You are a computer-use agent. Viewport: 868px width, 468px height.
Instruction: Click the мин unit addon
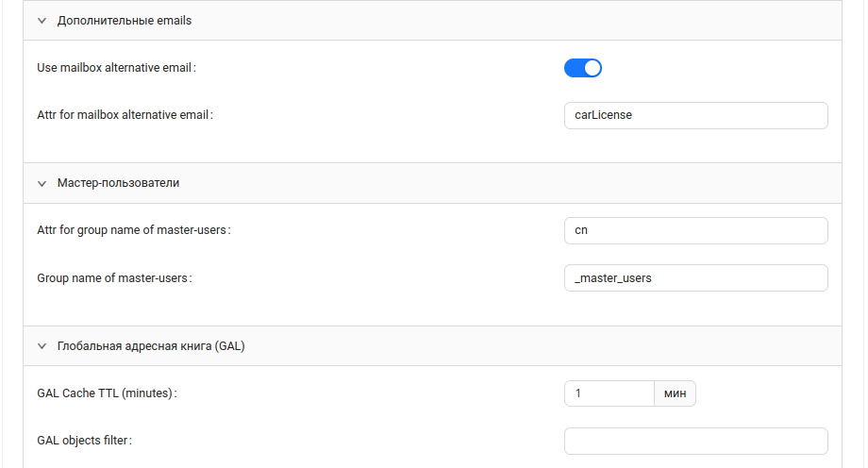coord(675,393)
